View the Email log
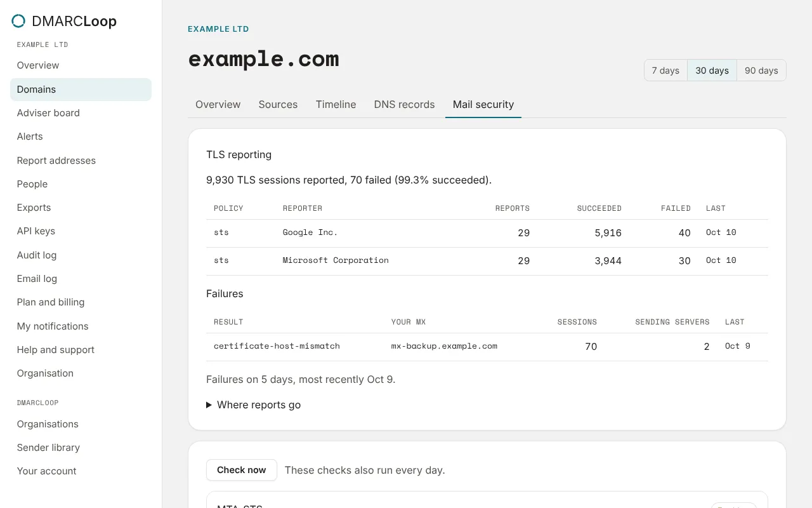This screenshot has width=812, height=508. coord(81,279)
